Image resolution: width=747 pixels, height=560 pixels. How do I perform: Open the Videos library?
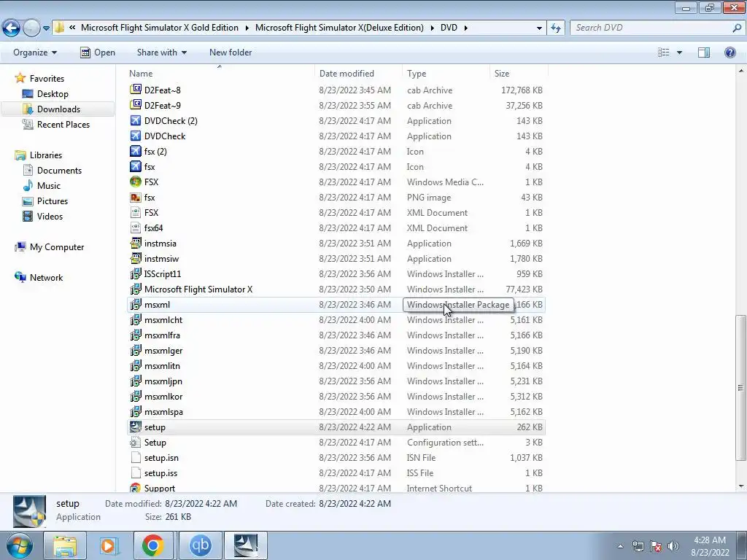50,216
